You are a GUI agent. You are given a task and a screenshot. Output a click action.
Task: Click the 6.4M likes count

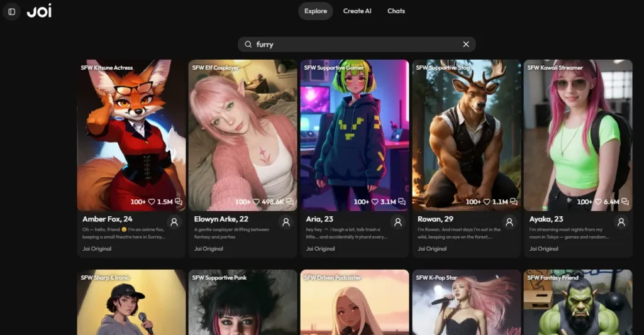[x=611, y=202]
